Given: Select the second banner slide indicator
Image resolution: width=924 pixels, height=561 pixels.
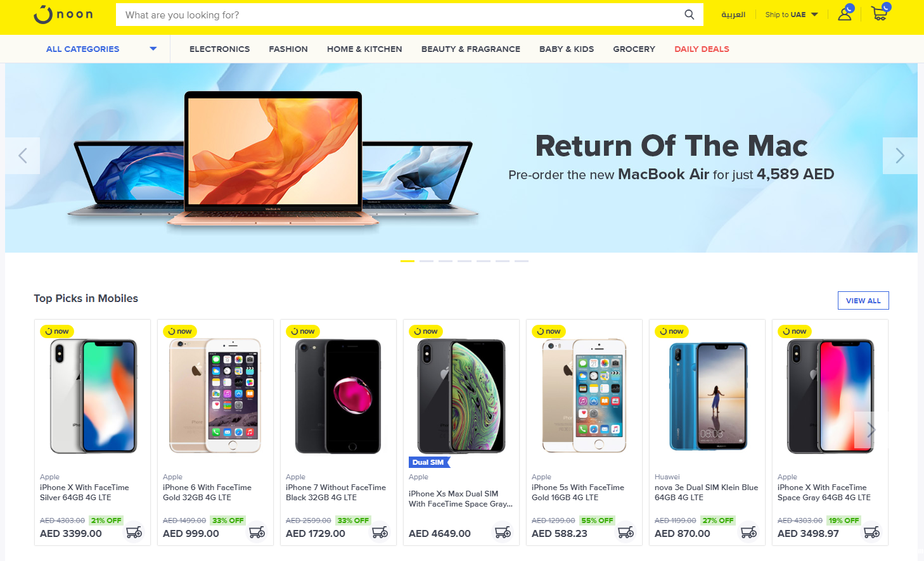Looking at the screenshot, I should [427, 261].
